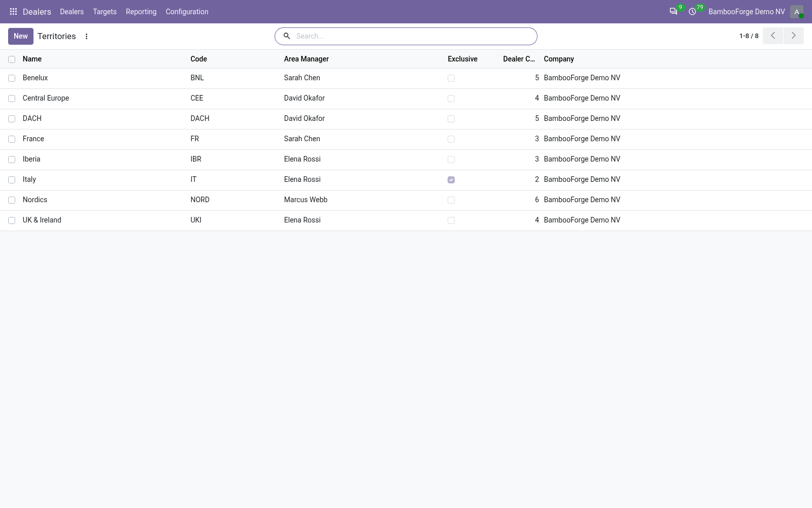Select the Iberia row checkbox

pyautogui.click(x=12, y=160)
